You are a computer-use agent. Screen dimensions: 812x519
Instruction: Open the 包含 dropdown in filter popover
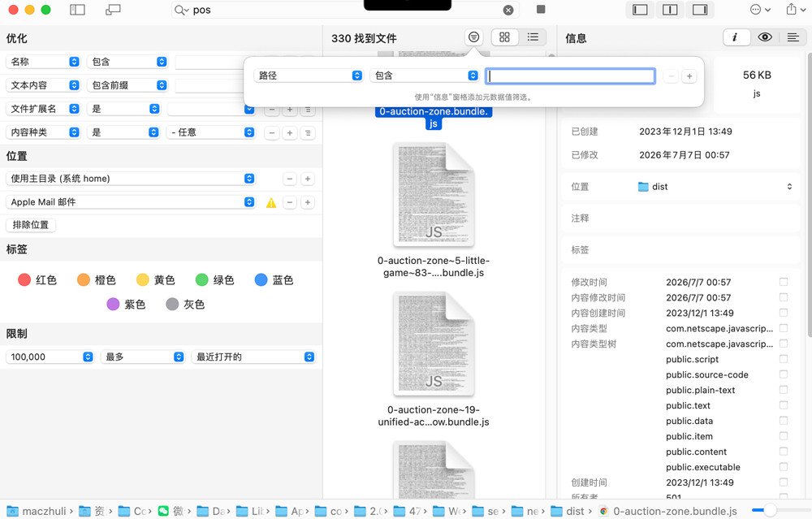tap(424, 76)
